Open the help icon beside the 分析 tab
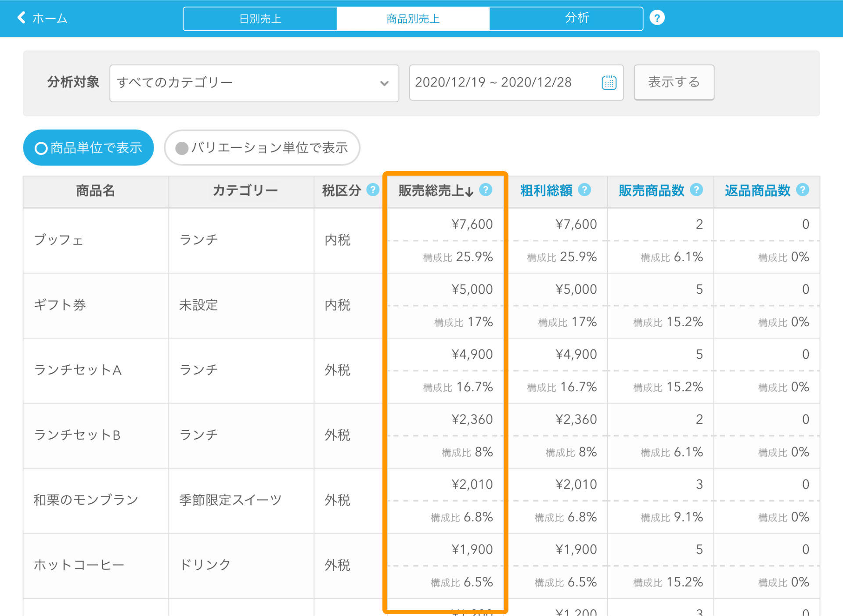843x616 pixels. tap(657, 18)
